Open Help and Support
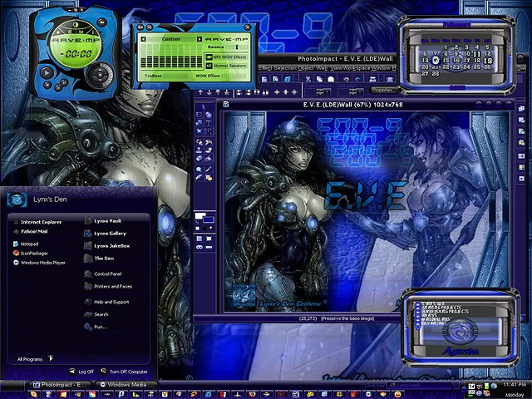The height and width of the screenshot is (399, 532). (x=106, y=302)
